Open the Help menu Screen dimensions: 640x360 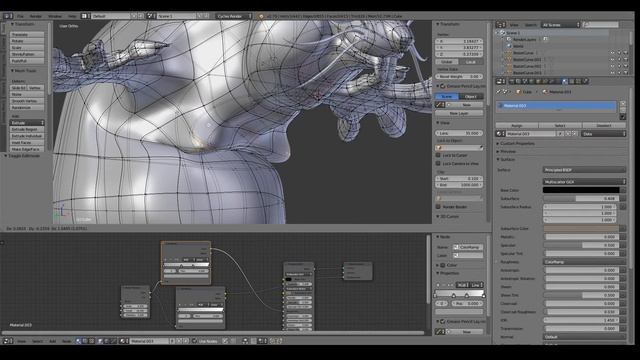tap(72, 16)
